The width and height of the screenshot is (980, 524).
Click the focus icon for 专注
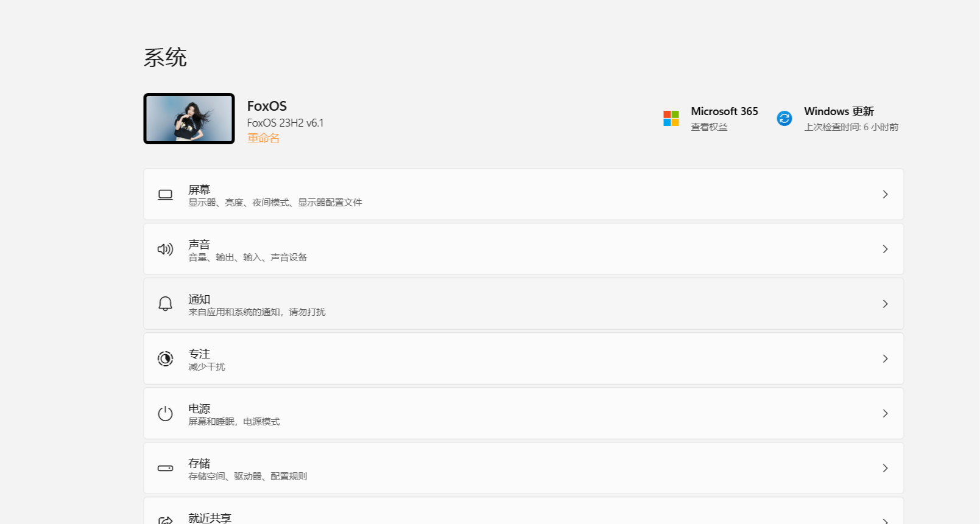coord(165,358)
